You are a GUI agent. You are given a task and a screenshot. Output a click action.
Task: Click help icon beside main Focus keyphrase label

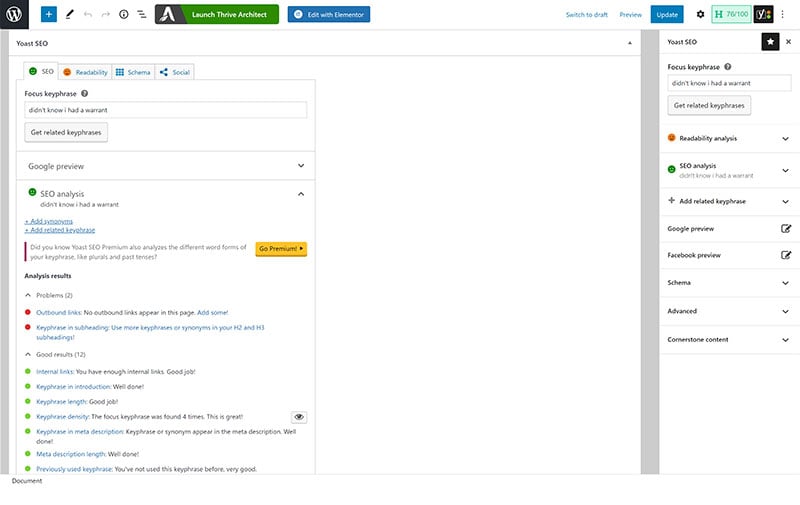[85, 93]
